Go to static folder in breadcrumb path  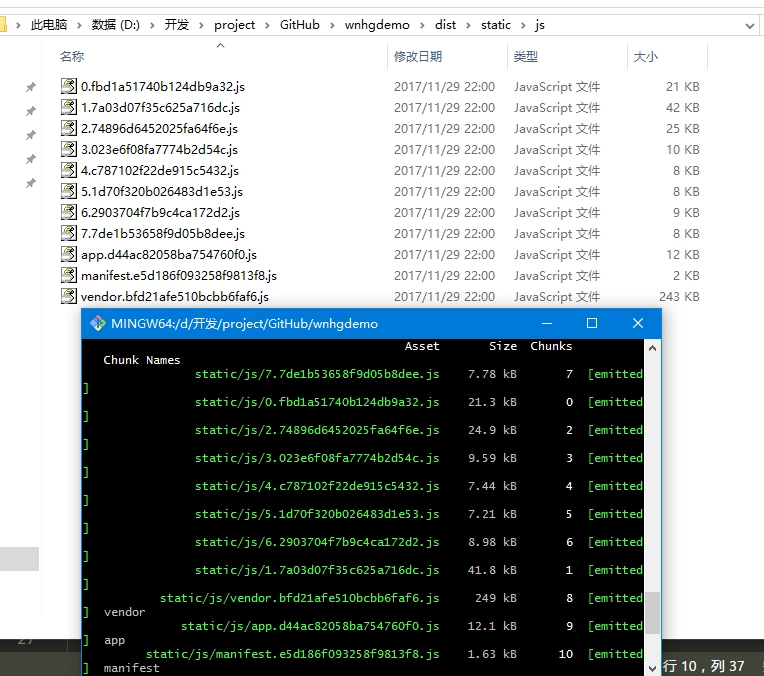tap(496, 25)
